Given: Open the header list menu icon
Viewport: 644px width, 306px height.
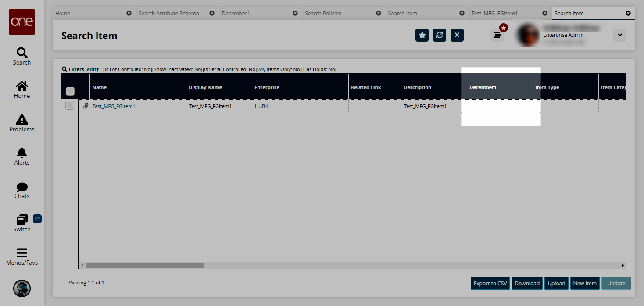Looking at the screenshot, I should (497, 35).
